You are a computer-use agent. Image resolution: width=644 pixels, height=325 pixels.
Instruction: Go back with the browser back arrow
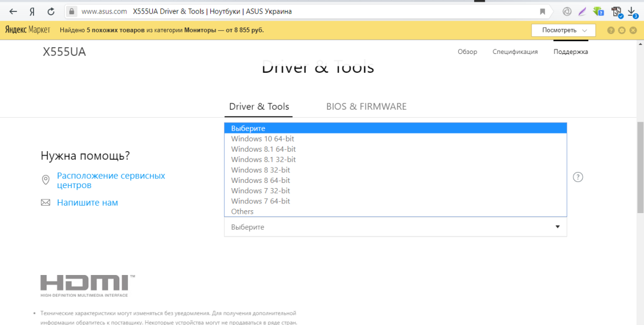pyautogui.click(x=13, y=11)
